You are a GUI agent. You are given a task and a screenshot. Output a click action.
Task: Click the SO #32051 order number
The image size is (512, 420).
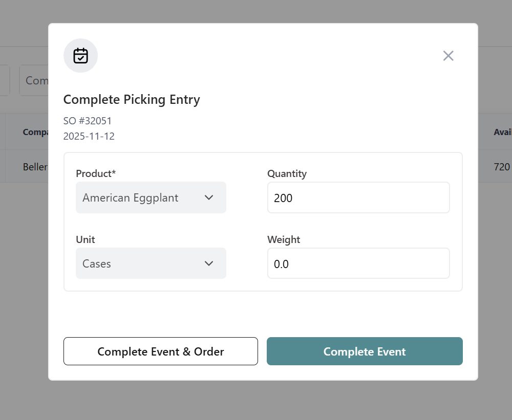pos(88,121)
